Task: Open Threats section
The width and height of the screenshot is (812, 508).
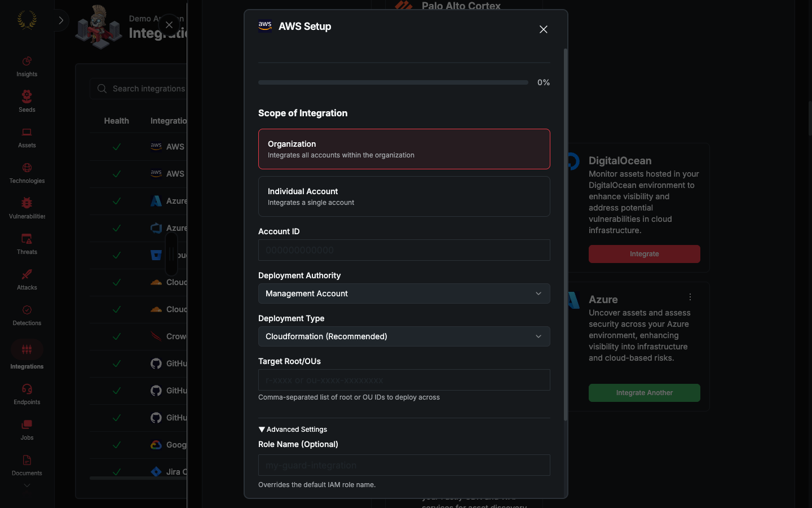Action: [27, 244]
